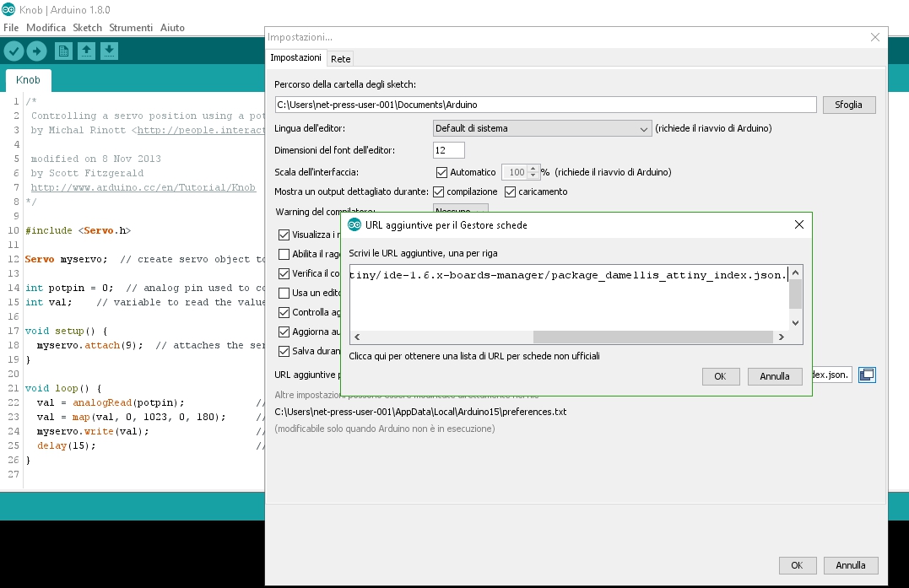Click the right scroll arrow of URL box
Image resolution: width=909 pixels, height=588 pixels.
(782, 337)
